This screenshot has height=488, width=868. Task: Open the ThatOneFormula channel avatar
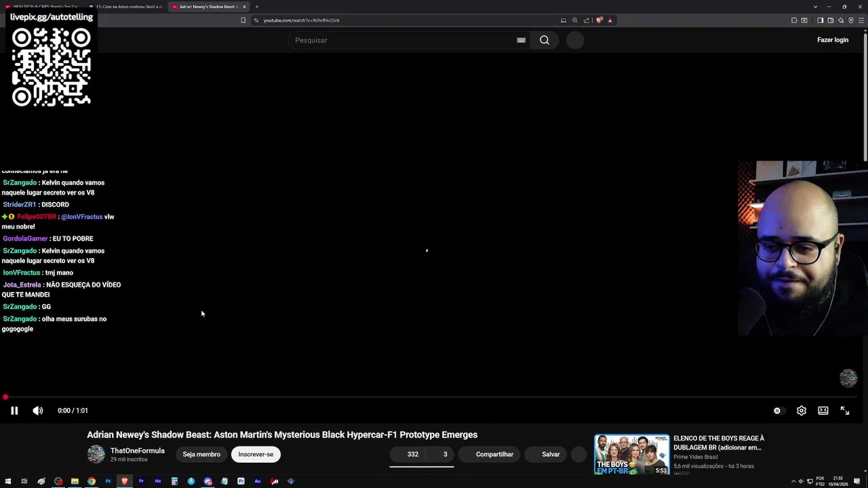[96, 454]
